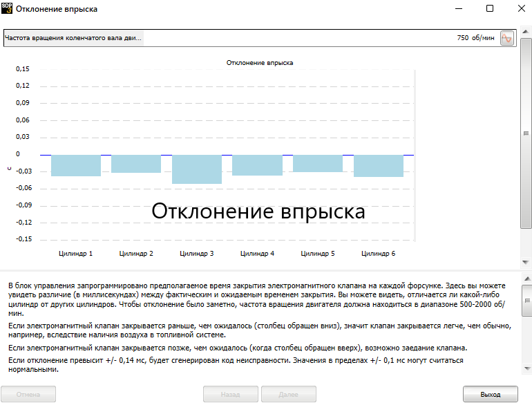This screenshot has width=532, height=403.
Task: Click the upper chart panel scrollbar thumb
Action: [526, 133]
